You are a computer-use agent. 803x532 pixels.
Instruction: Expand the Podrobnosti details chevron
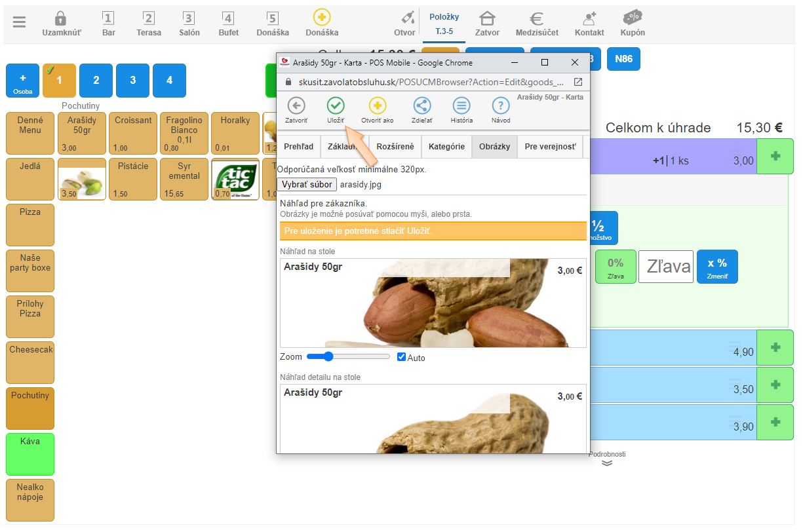[x=607, y=463]
